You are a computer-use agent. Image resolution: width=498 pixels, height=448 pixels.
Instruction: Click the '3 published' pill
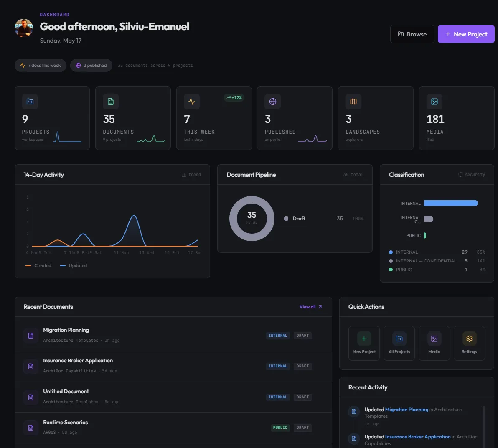[x=91, y=66]
